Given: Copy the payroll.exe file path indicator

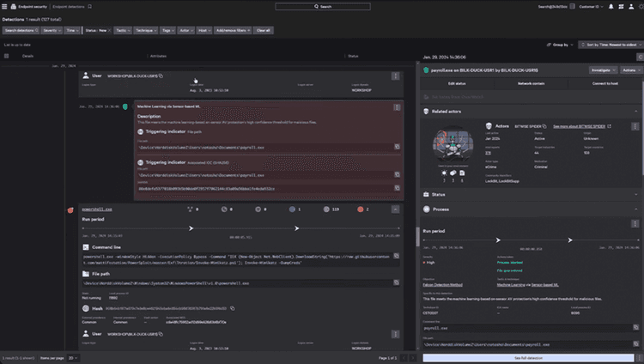Looking at the screenshot, I should 397,147.
